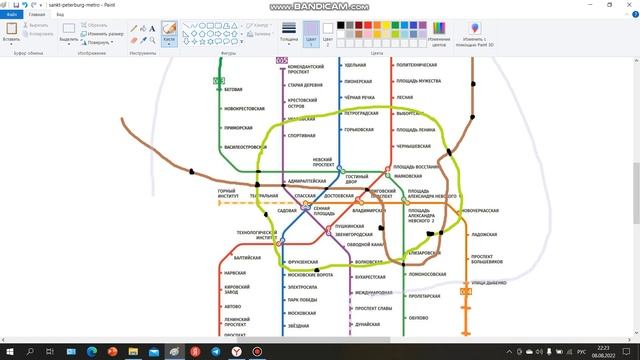Select the Five-point star shape
Viewport: 640px width, 360px height.
[x=202, y=42]
